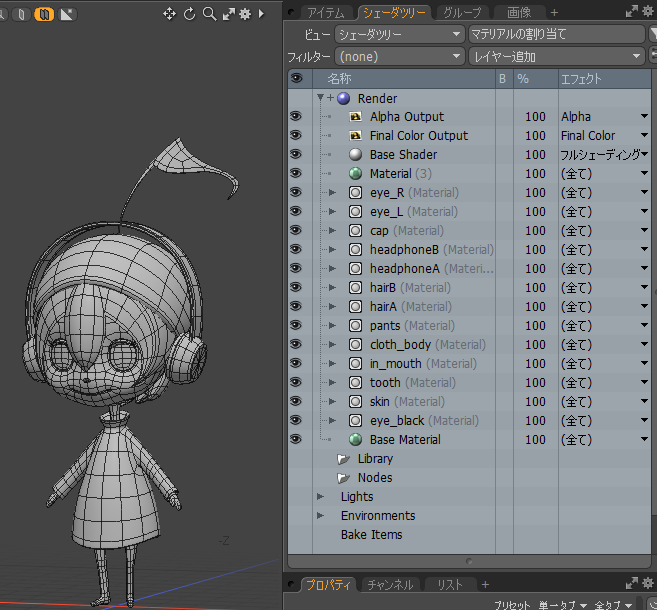Select the Alpha Output layer icon
This screenshot has width=657, height=610.
tap(356, 117)
